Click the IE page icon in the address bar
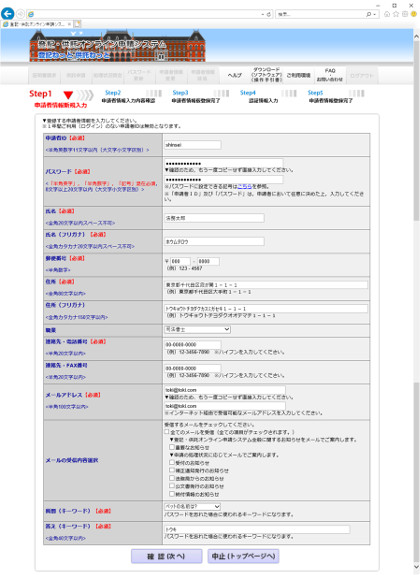The height and width of the screenshot is (575, 420). coord(31,14)
